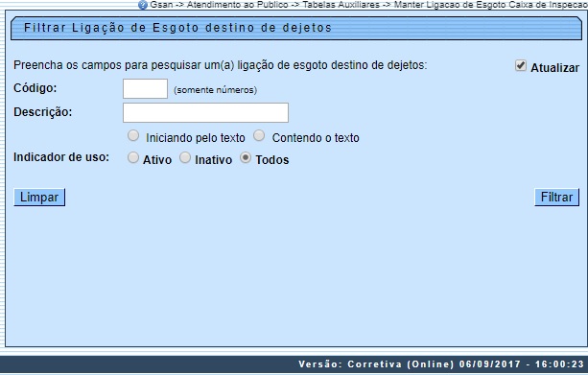Click the Limpar button
The image size is (588, 375).
tap(39, 198)
